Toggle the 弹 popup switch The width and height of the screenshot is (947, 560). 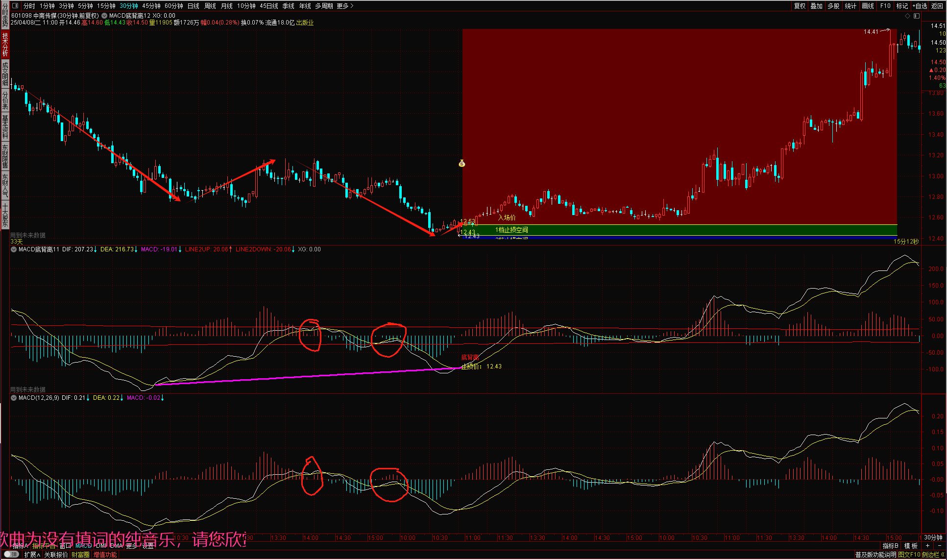11,555
